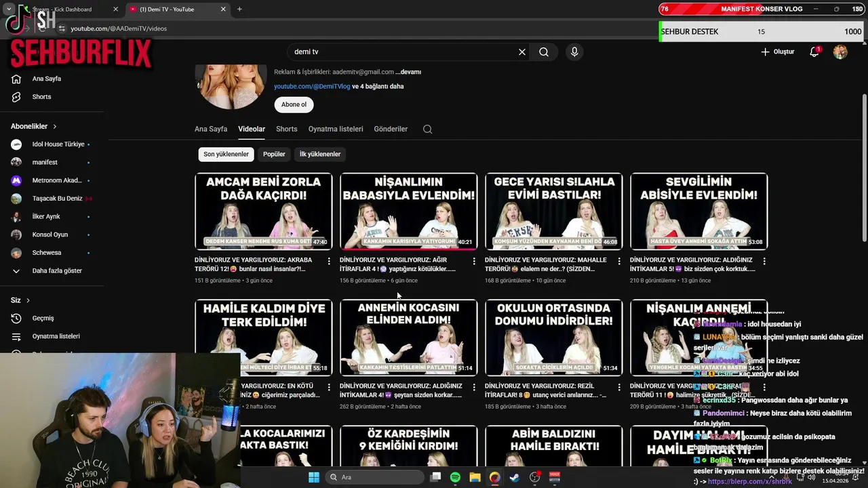
Task: Open Geçmiş history in the sidebar
Action: pyautogui.click(x=43, y=319)
